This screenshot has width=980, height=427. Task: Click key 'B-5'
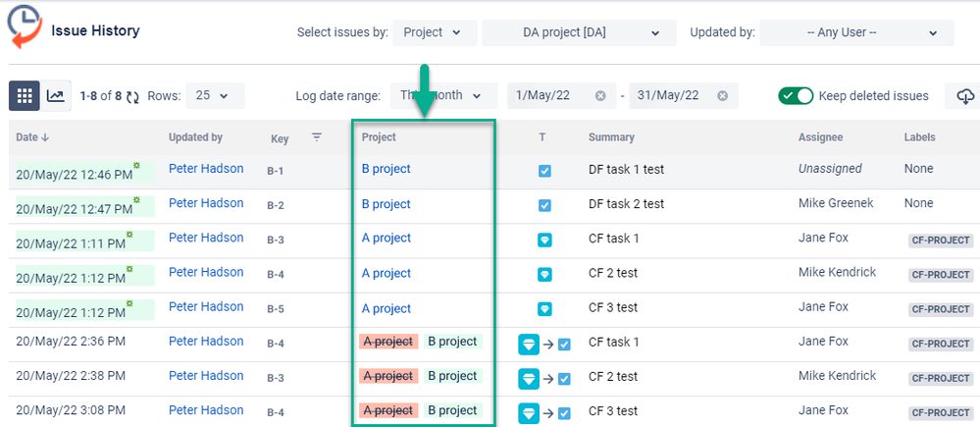(276, 309)
